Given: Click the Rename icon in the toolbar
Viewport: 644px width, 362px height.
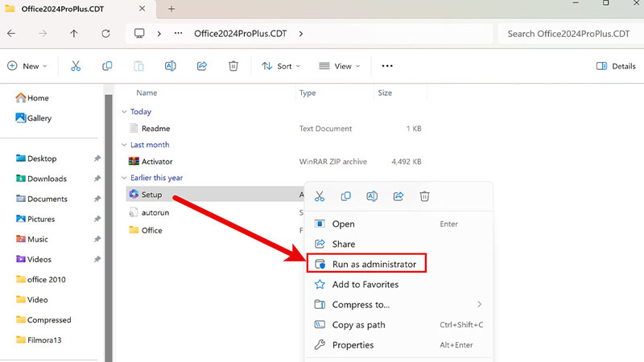Looking at the screenshot, I should click(x=170, y=66).
